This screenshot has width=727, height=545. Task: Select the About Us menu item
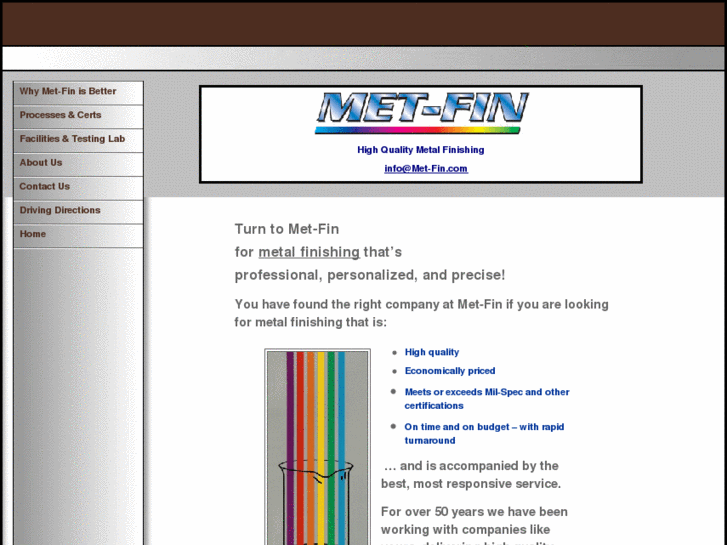coord(78,164)
